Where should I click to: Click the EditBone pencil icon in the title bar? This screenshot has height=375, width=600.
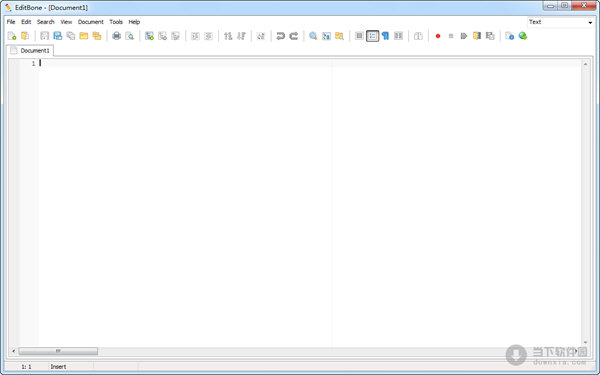point(8,7)
